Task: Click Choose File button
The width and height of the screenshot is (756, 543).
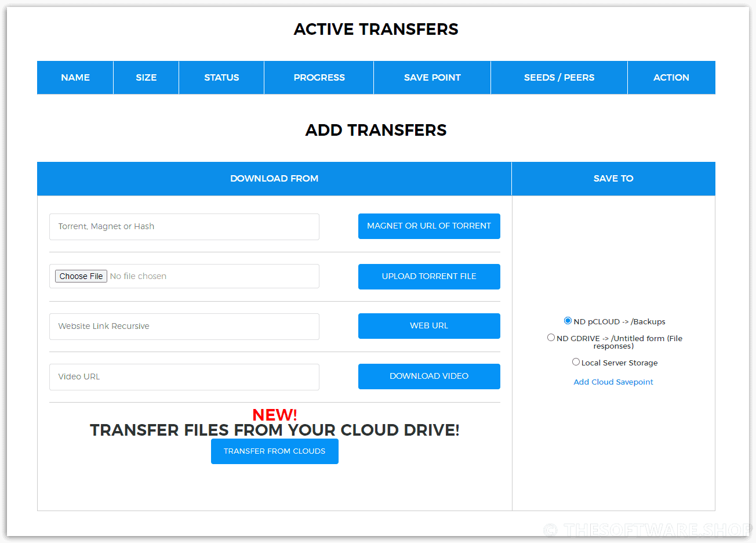Action: click(x=81, y=276)
